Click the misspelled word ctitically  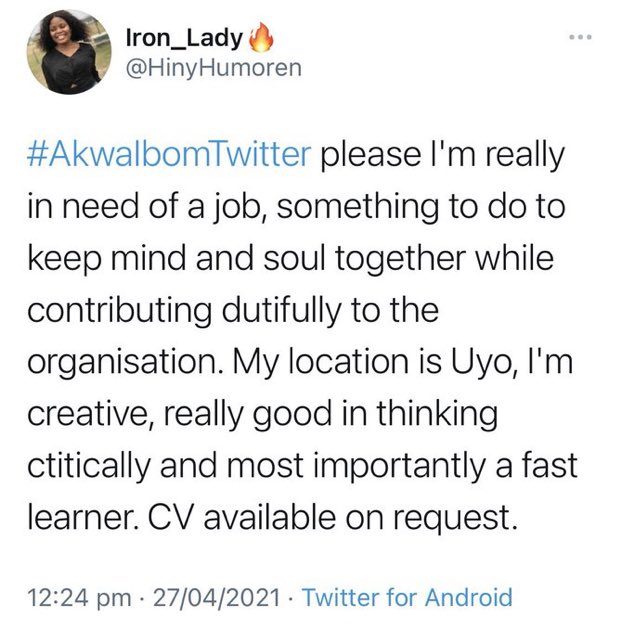point(89,466)
